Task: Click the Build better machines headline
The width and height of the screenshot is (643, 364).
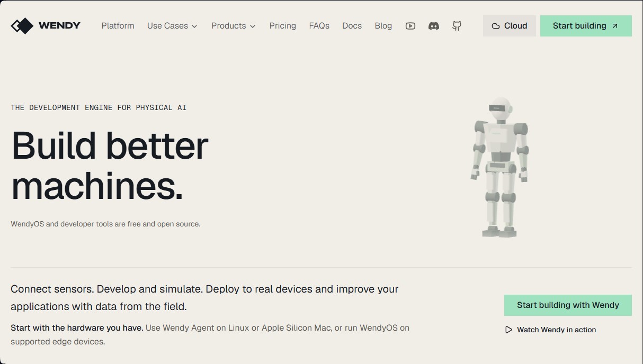Action: coord(110,166)
